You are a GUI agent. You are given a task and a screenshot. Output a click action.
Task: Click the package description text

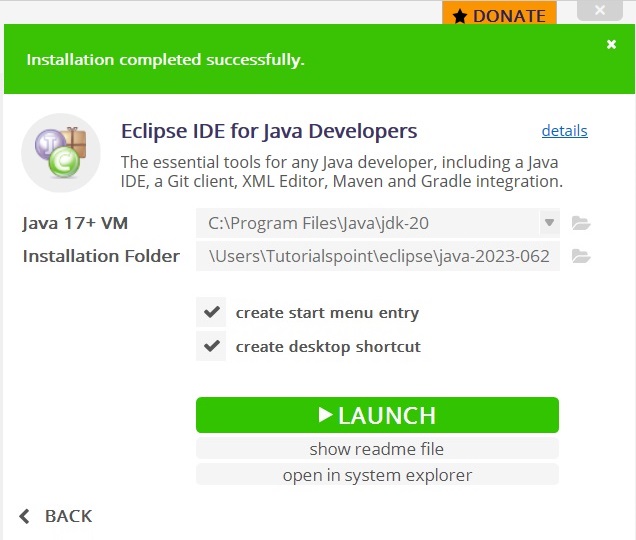342,172
